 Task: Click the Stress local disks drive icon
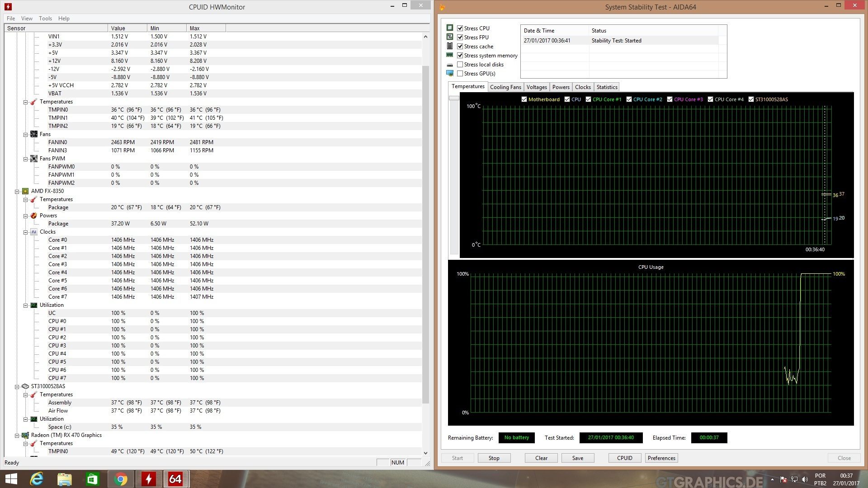(450, 65)
